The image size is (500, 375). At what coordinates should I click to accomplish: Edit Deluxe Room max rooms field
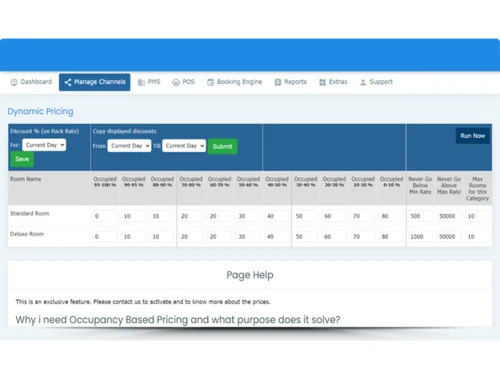(478, 237)
